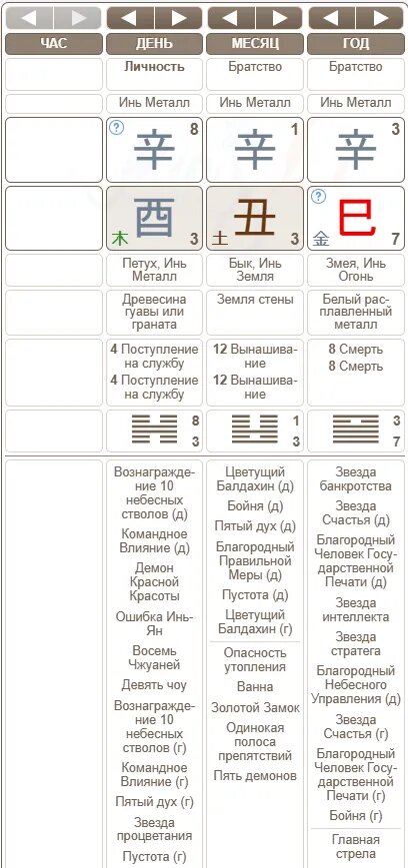Click Главная стрела star

(x=356, y=847)
